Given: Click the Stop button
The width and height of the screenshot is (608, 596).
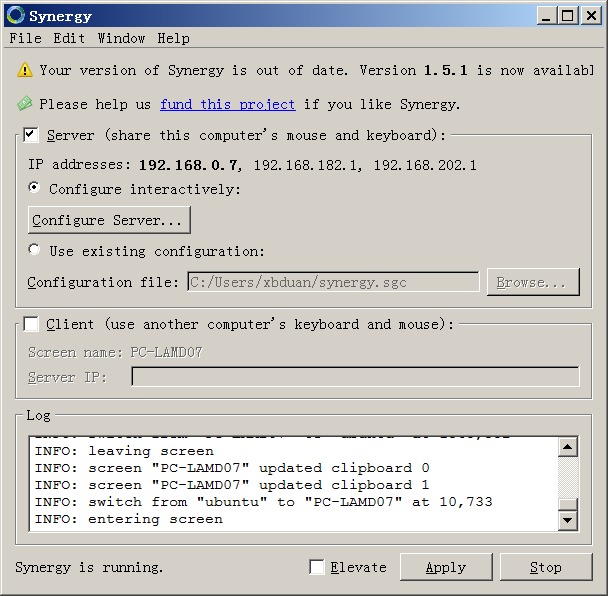Looking at the screenshot, I should (546, 567).
